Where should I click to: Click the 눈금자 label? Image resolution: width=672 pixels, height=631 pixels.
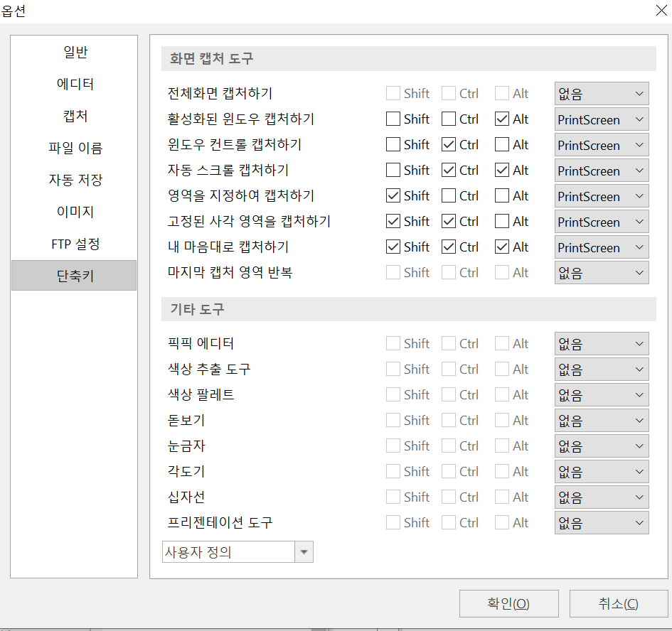pyautogui.click(x=186, y=446)
